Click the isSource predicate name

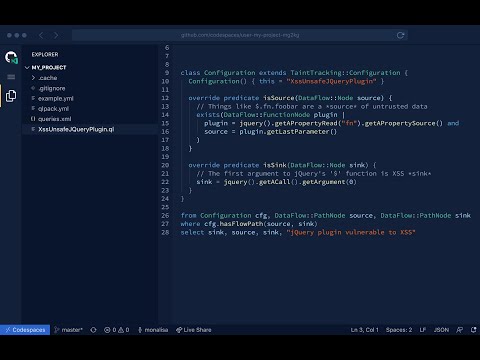pyautogui.click(x=279, y=98)
